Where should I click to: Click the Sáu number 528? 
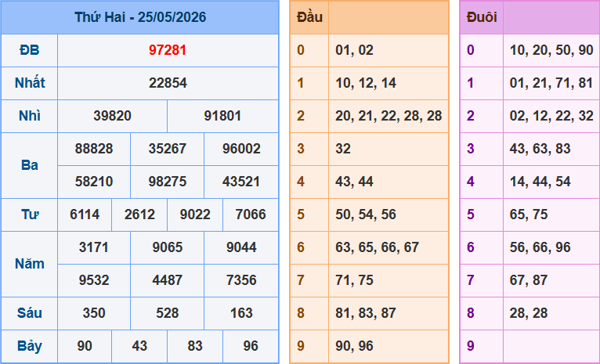(x=167, y=313)
